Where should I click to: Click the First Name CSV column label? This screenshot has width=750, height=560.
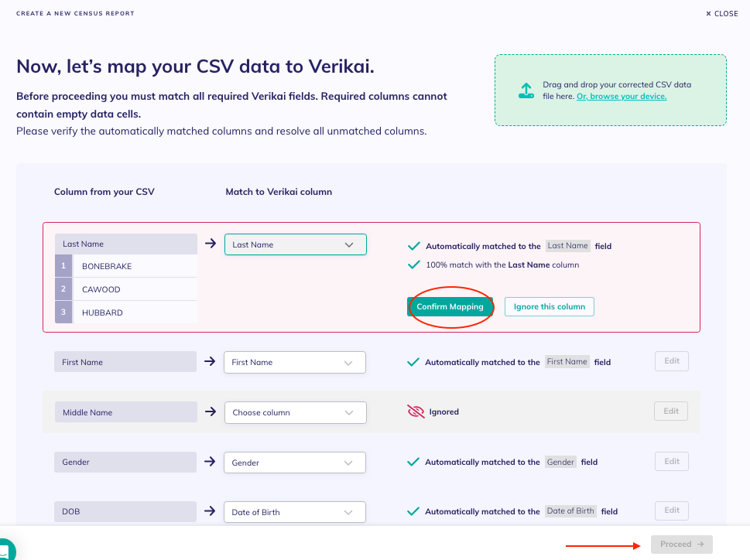click(125, 362)
